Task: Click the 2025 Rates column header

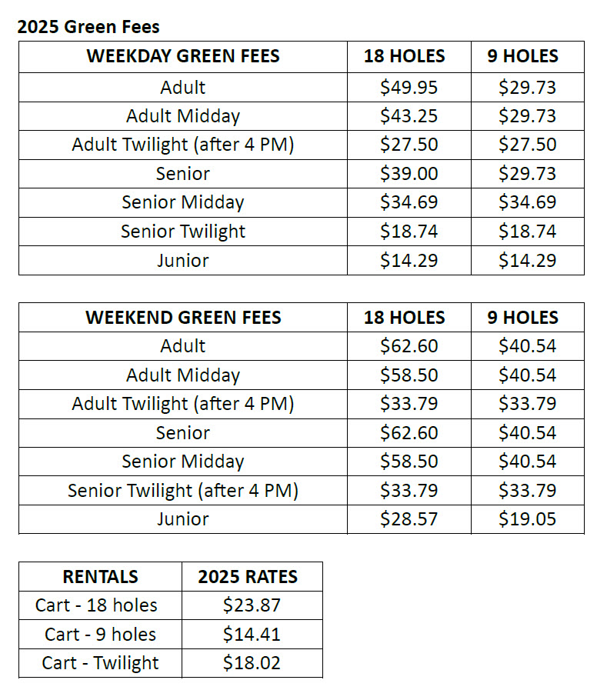Action: 248,577
